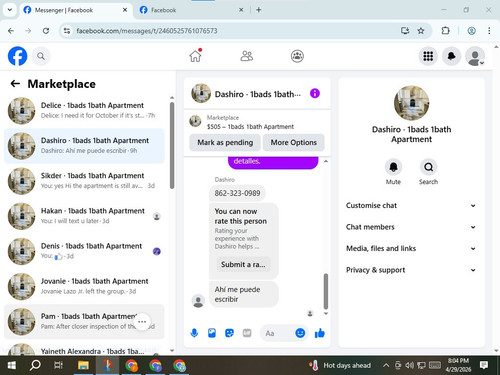Open the notifications bell in header
The image size is (500, 375).
pos(451,56)
